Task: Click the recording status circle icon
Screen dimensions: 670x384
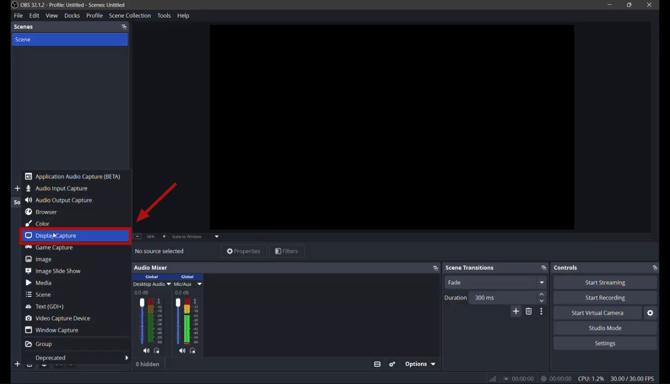Action: point(544,378)
